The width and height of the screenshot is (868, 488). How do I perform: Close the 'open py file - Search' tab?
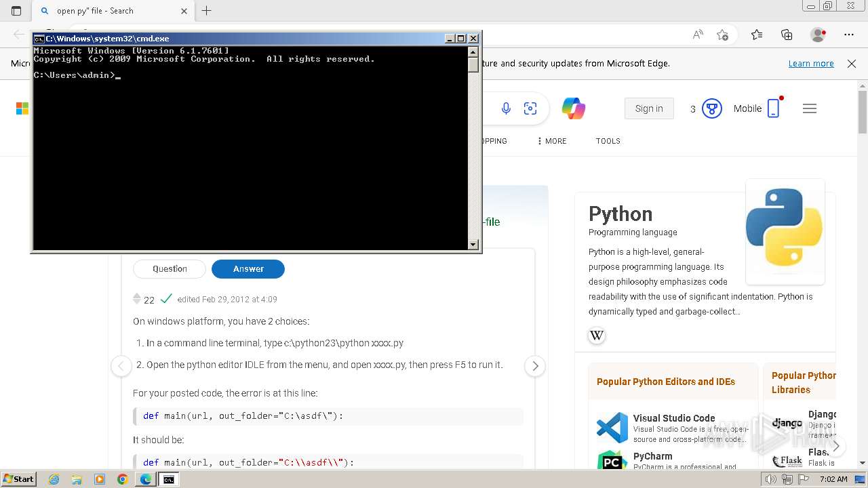tap(184, 11)
